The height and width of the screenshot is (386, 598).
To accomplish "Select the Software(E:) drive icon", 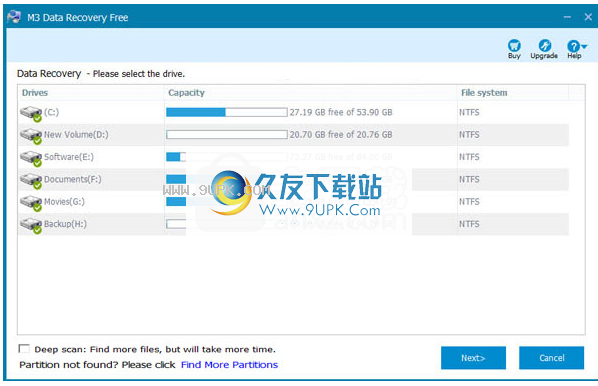I will (x=31, y=158).
